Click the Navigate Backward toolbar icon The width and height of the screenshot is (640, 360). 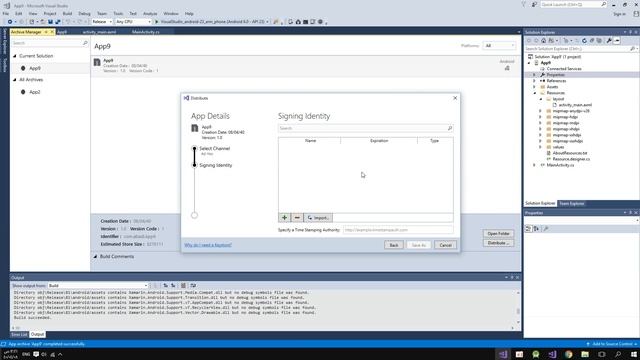[10, 22]
